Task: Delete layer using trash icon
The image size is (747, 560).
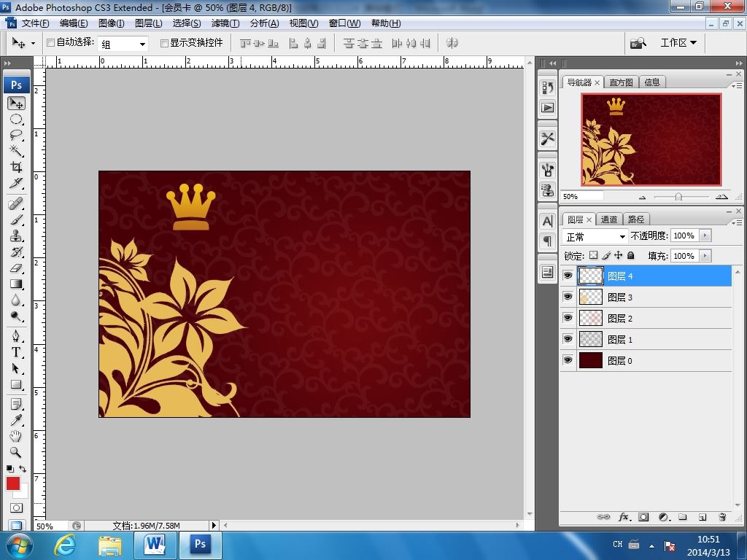Action: click(x=721, y=517)
